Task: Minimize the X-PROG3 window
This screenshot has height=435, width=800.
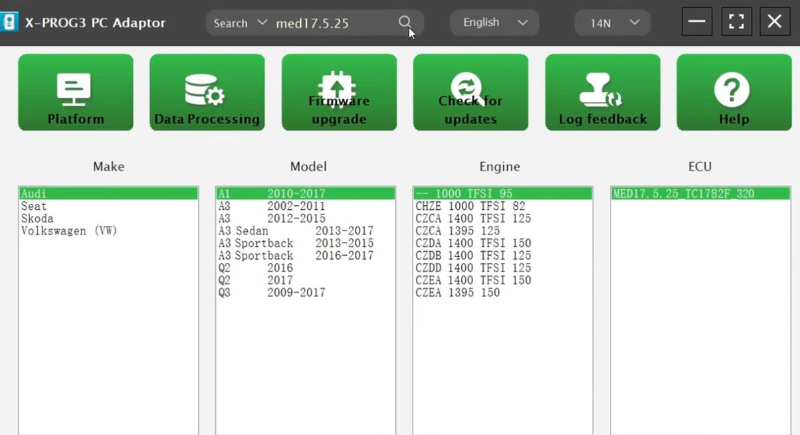Action: click(697, 21)
